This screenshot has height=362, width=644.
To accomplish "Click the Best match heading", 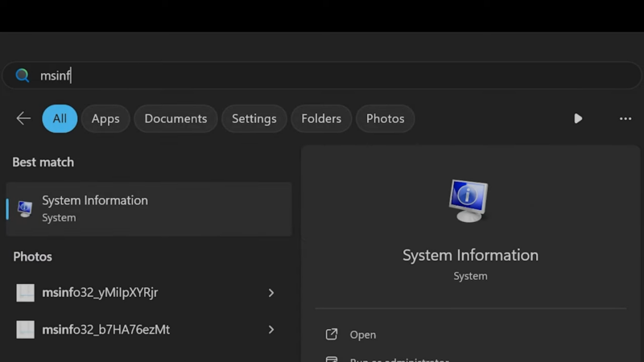I will (43, 162).
